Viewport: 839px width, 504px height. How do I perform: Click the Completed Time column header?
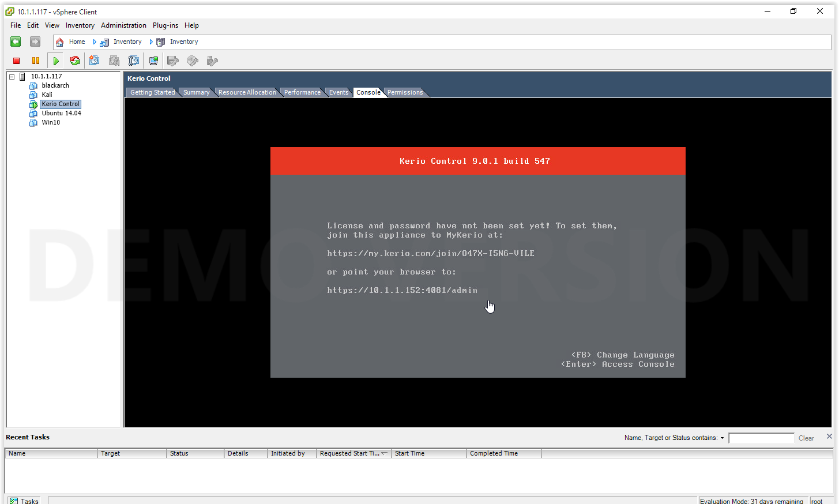pyautogui.click(x=504, y=453)
